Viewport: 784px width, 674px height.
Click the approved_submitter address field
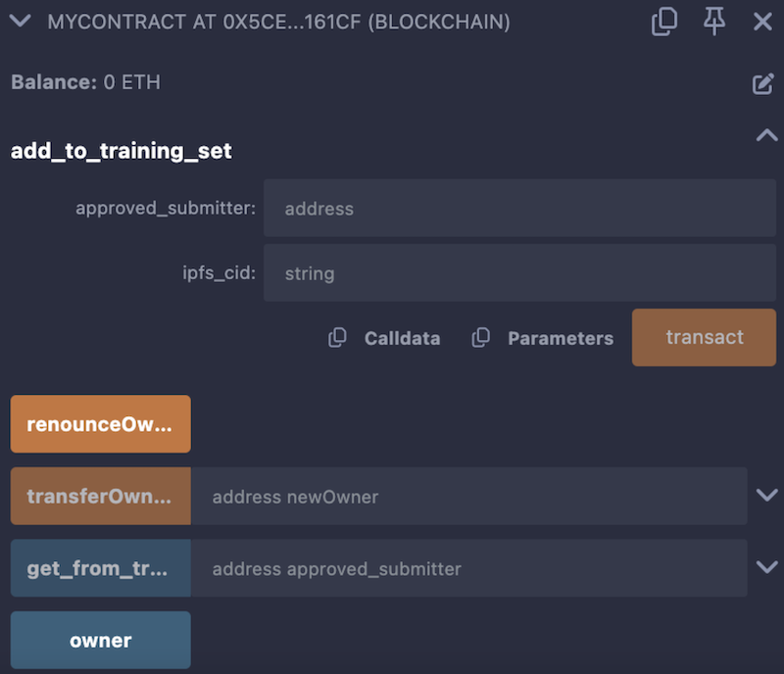click(x=519, y=209)
